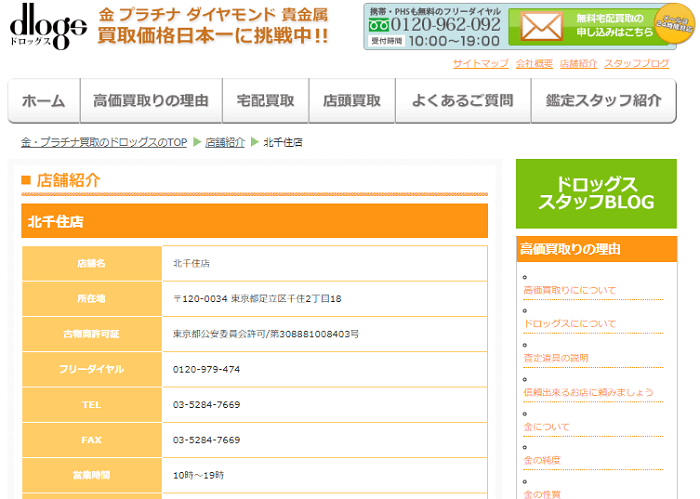Click breadcrumb 金・プラチナ買取のドロッグスのTOP

pos(104,142)
